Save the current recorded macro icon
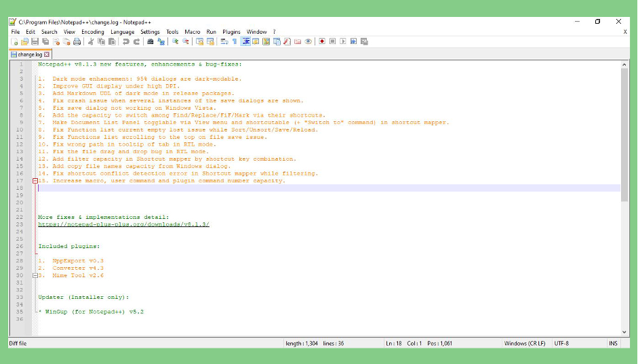This screenshot has height=364, width=638. point(364,41)
